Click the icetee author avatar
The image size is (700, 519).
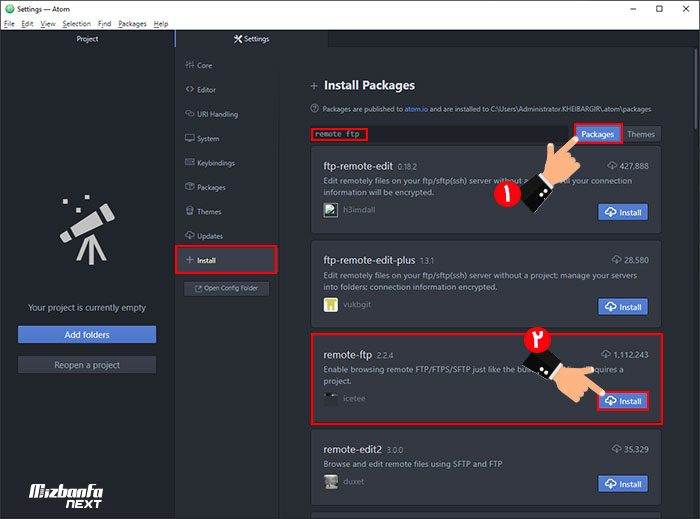331,399
